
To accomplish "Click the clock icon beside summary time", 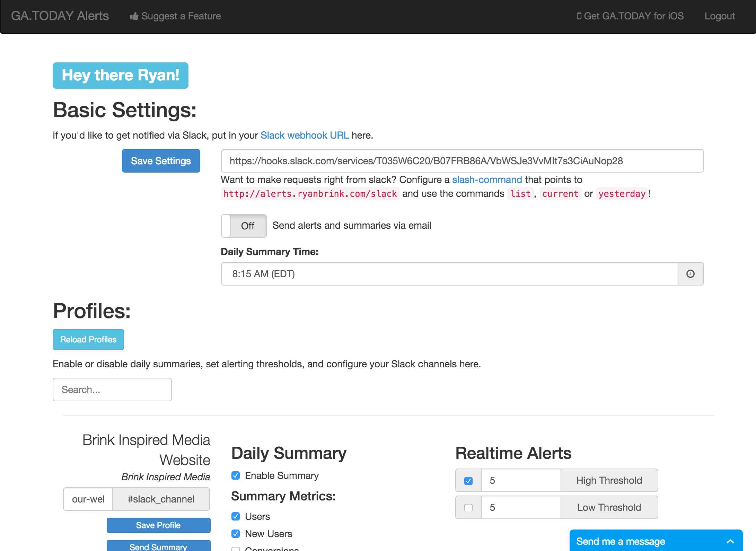I will click(690, 274).
